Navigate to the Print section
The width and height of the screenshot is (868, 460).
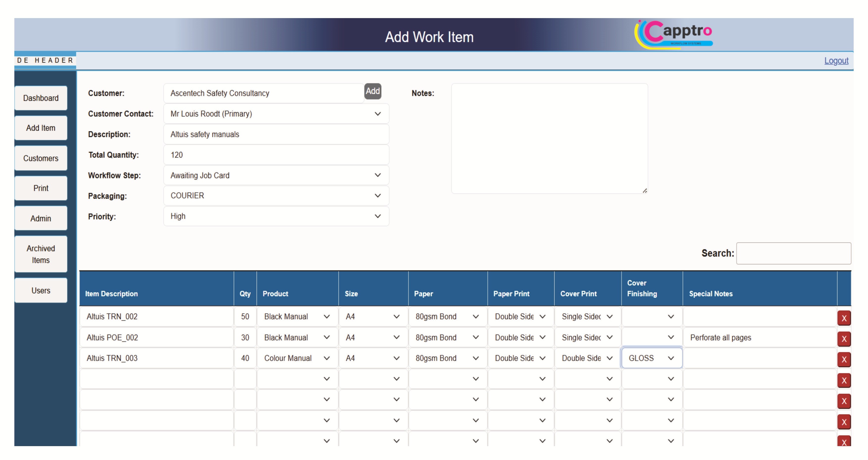[x=40, y=188]
